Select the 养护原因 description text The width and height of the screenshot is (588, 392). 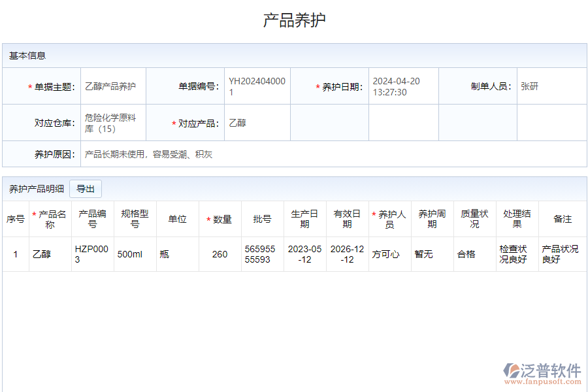click(149, 155)
